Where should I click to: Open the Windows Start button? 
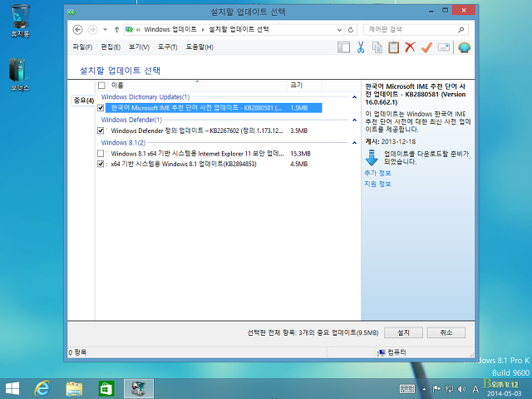12,388
